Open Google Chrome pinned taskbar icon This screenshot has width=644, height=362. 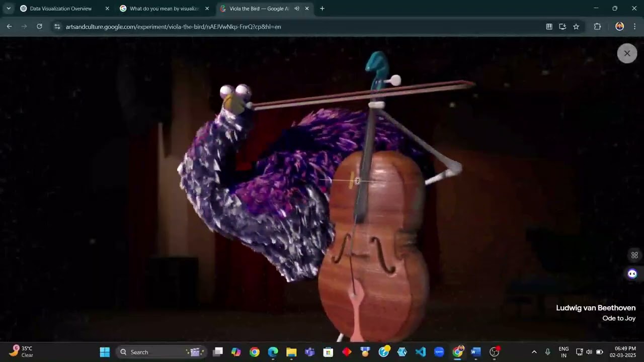click(x=255, y=352)
